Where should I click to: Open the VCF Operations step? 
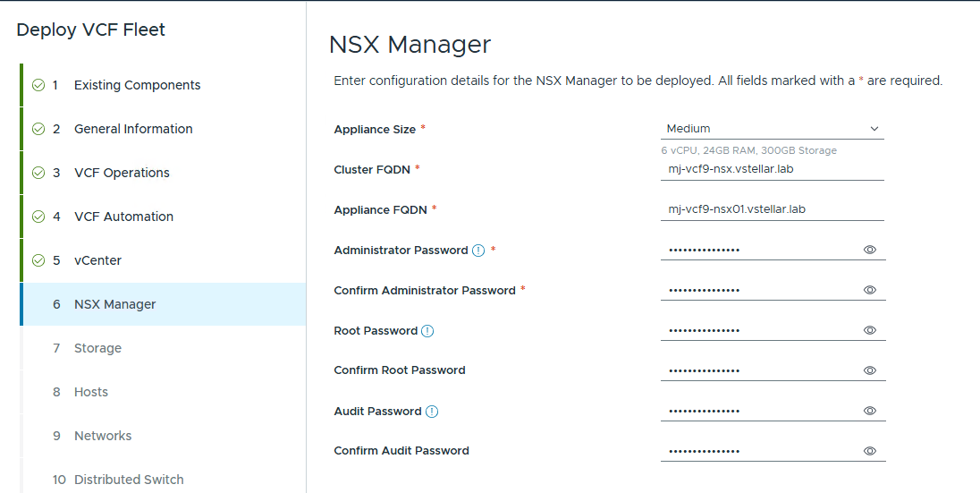tap(122, 173)
